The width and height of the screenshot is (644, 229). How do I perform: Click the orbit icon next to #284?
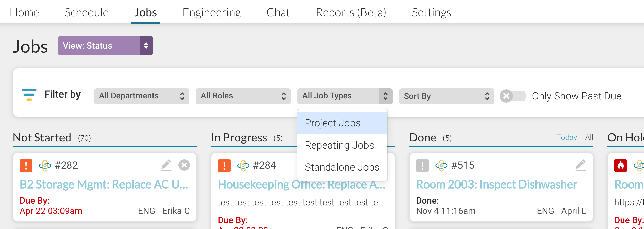[243, 165]
